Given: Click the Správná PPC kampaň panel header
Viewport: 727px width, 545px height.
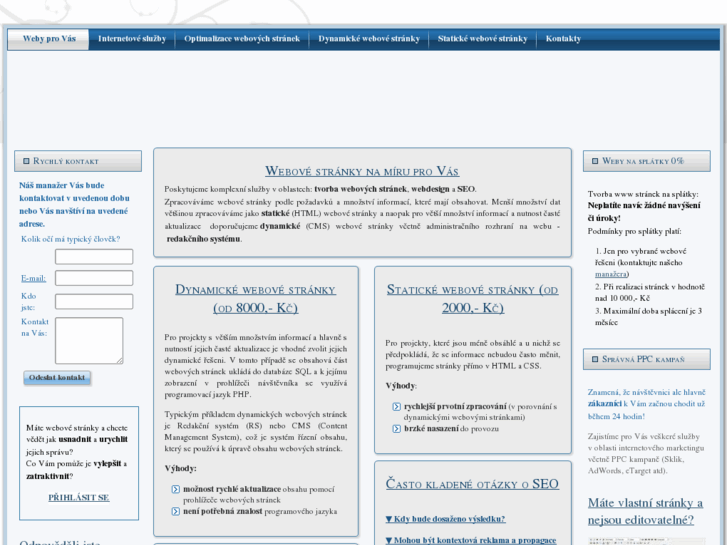Looking at the screenshot, I should 646,359.
